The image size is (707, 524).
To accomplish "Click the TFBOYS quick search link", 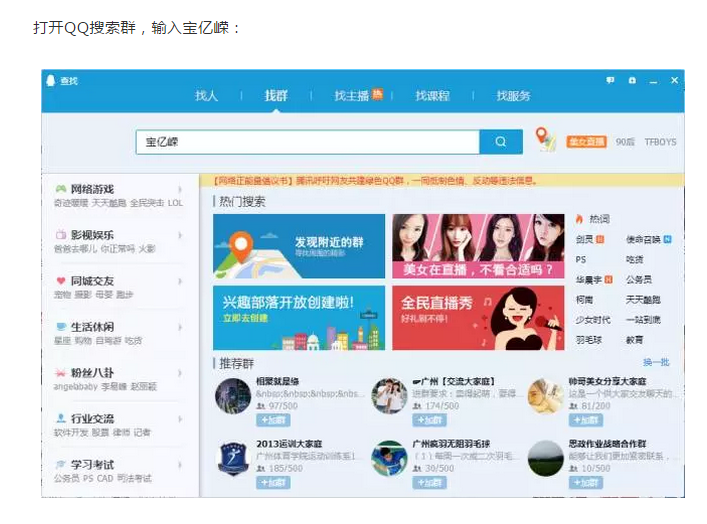I will (661, 142).
